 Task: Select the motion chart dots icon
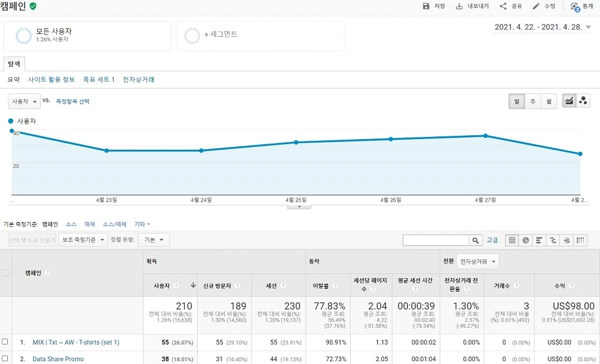(583, 101)
